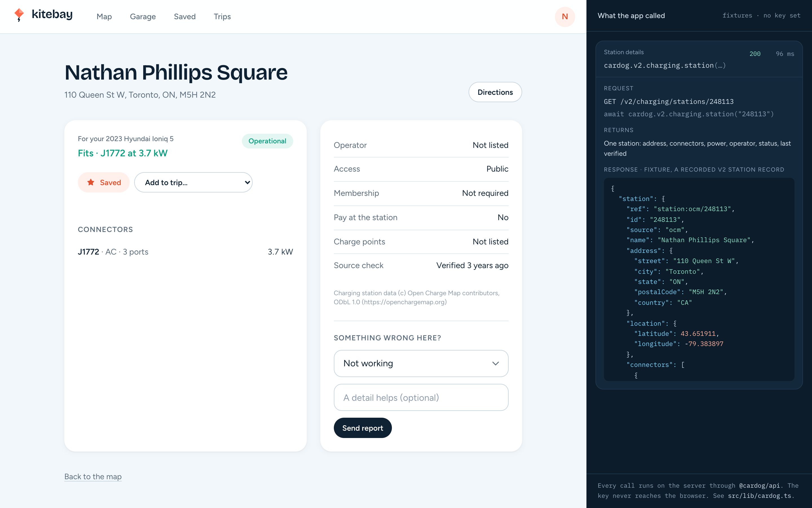Click the What the app called title

pos(631,16)
